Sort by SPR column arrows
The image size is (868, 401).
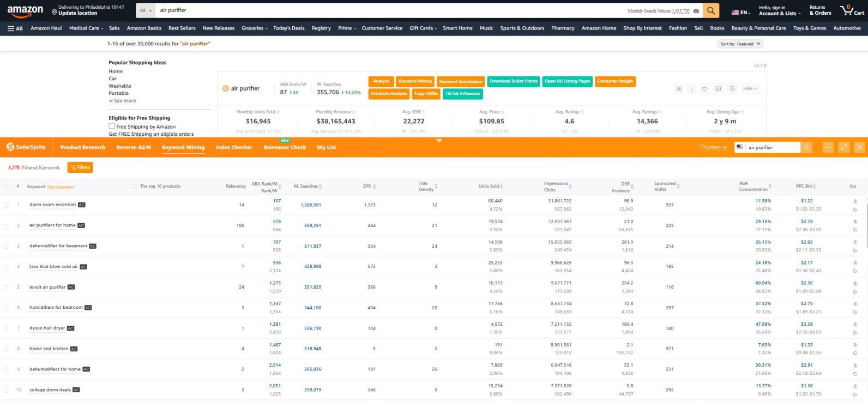(x=374, y=187)
